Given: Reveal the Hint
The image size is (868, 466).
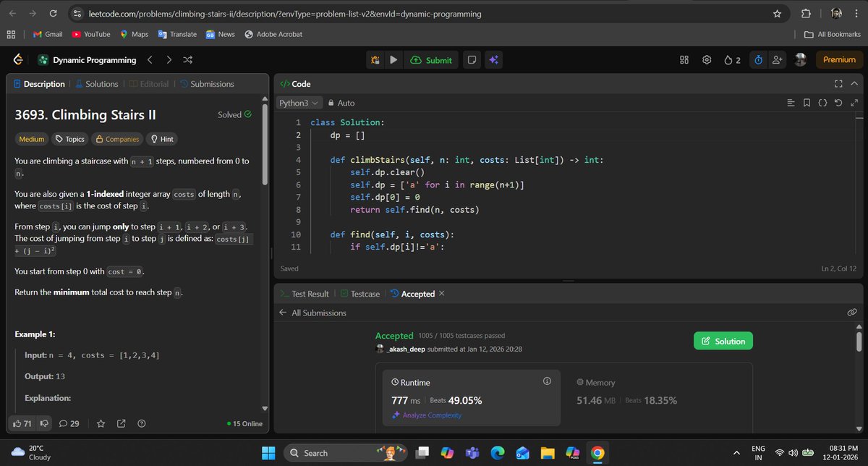Looking at the screenshot, I should 163,139.
